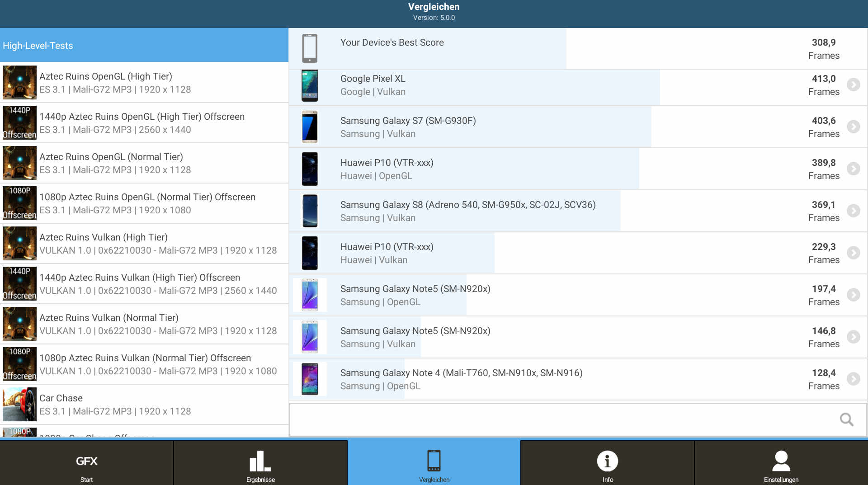Expand Galaxy Note5 Vulkan details arrow
Image resolution: width=868 pixels, height=485 pixels.
click(853, 337)
